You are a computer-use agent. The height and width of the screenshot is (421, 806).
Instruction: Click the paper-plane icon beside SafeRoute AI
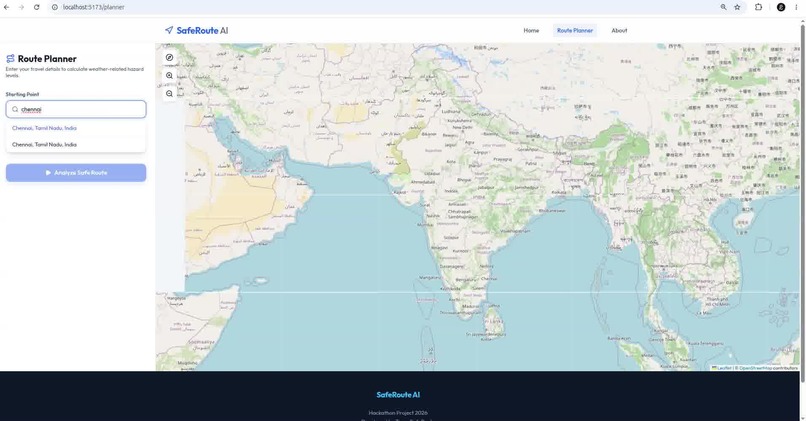coord(169,30)
